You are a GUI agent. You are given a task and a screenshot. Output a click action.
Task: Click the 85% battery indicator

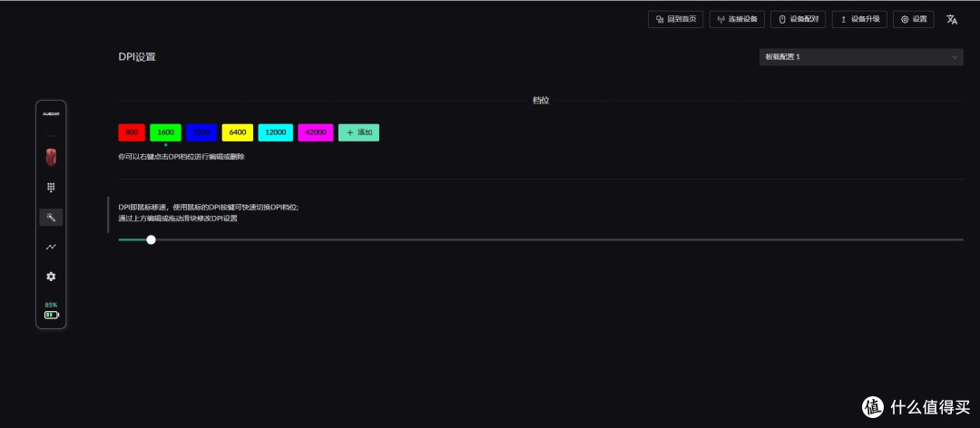(x=51, y=310)
